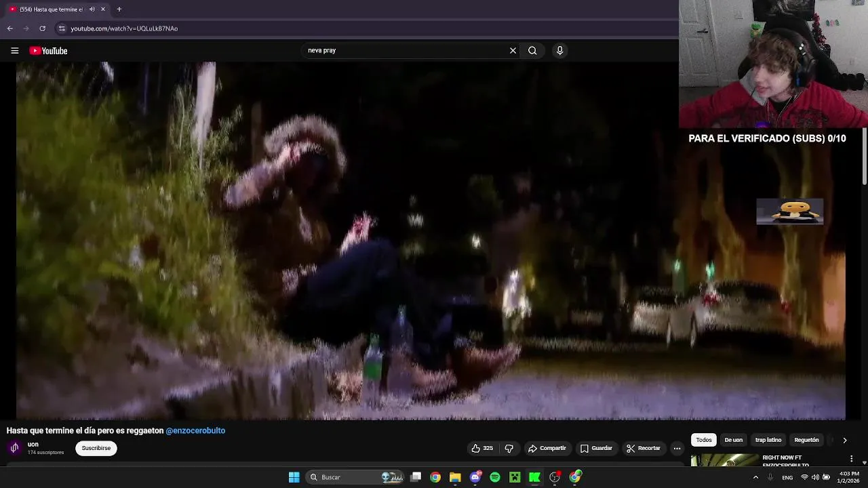The image size is (868, 488).
Task: Go back in browser history
Action: [x=10, y=28]
